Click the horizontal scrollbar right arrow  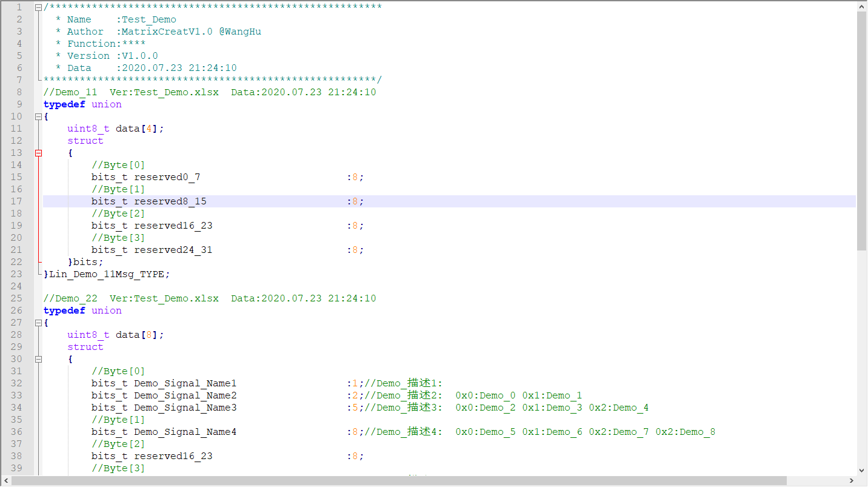852,481
